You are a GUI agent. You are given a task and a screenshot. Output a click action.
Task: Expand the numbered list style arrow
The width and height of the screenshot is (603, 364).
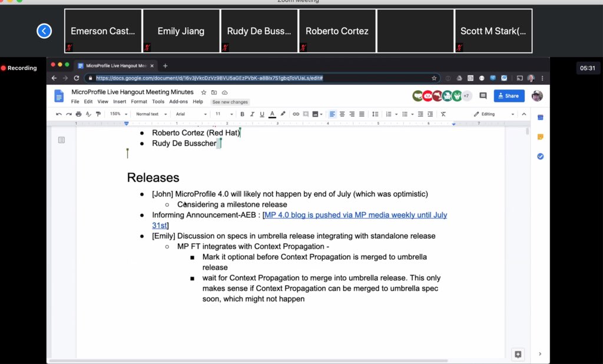click(x=396, y=114)
